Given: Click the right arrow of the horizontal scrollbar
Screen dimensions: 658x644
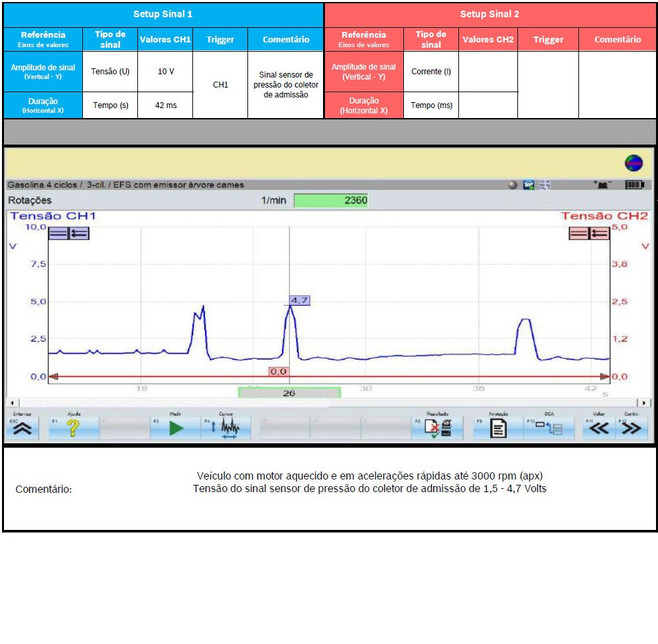Looking at the screenshot, I should [643, 403].
